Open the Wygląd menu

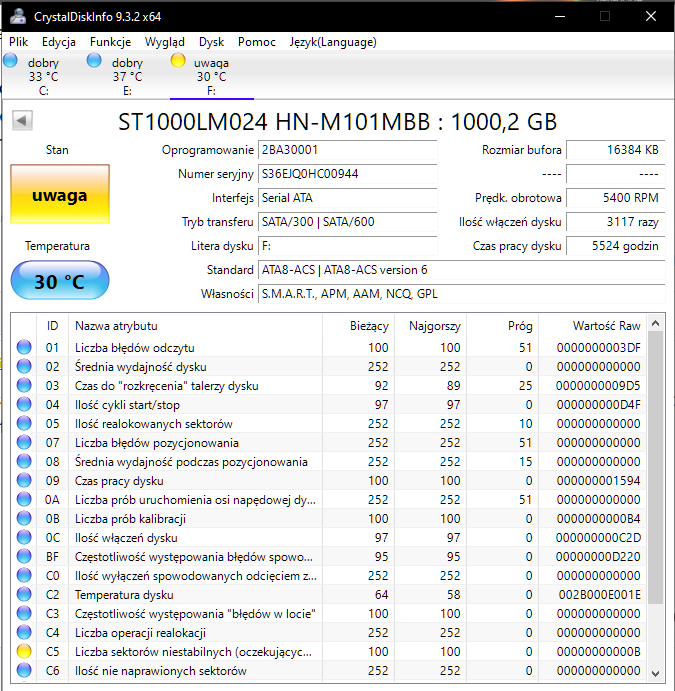[165, 42]
